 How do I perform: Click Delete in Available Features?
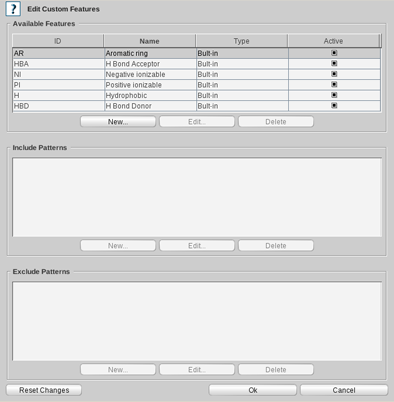click(x=276, y=122)
